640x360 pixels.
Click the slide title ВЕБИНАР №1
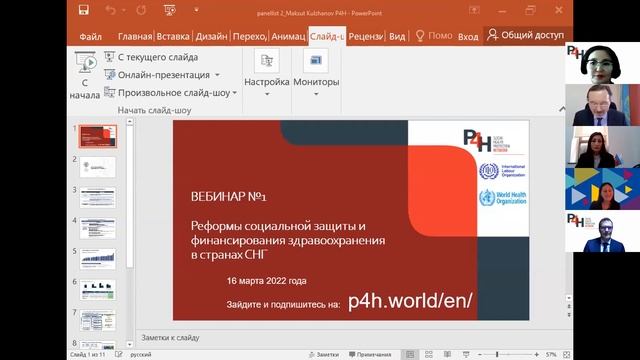coord(229,197)
